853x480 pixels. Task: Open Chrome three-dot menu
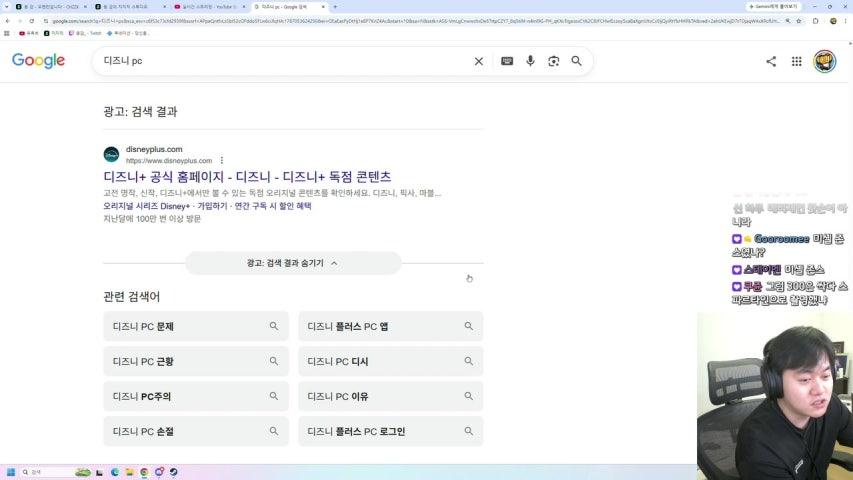[846, 21]
